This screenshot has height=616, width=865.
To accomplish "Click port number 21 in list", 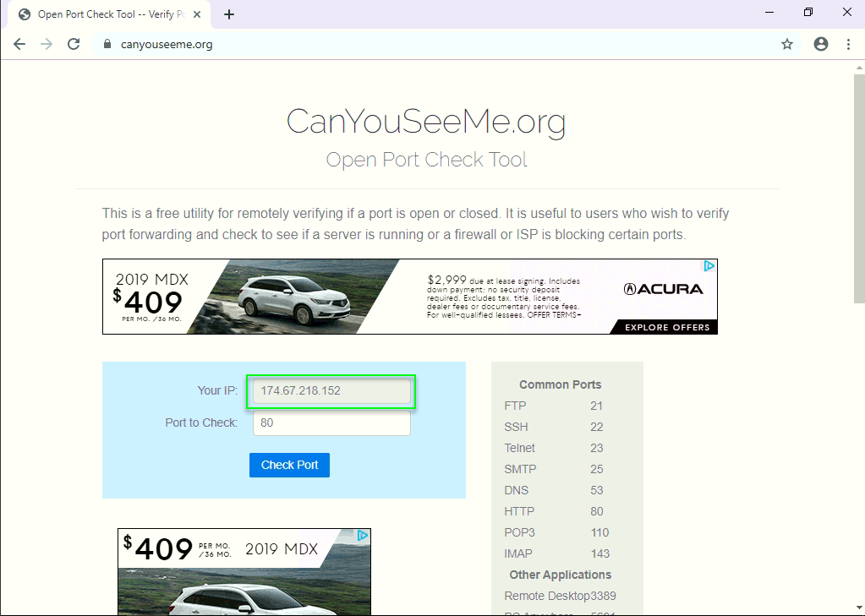I will pyautogui.click(x=596, y=406).
